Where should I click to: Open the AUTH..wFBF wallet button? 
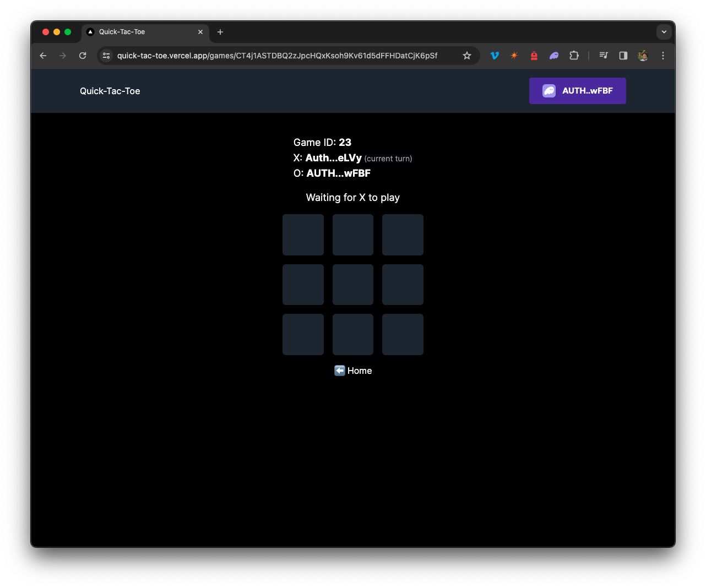click(578, 91)
